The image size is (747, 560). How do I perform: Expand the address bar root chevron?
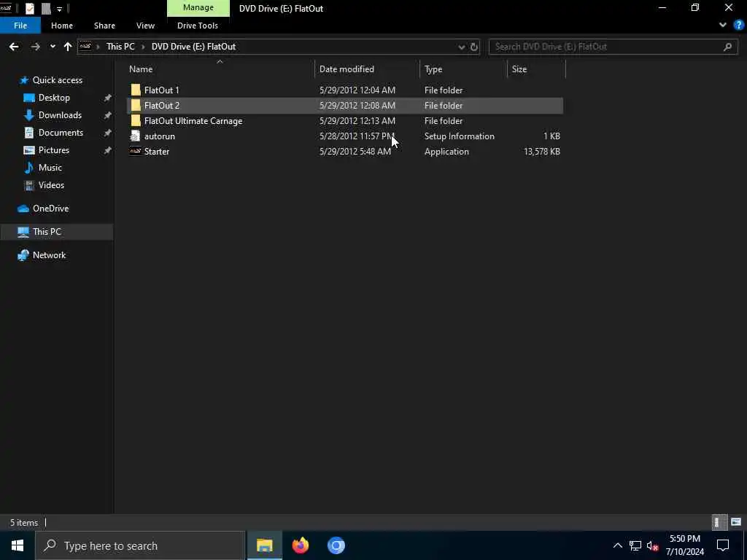coord(98,47)
